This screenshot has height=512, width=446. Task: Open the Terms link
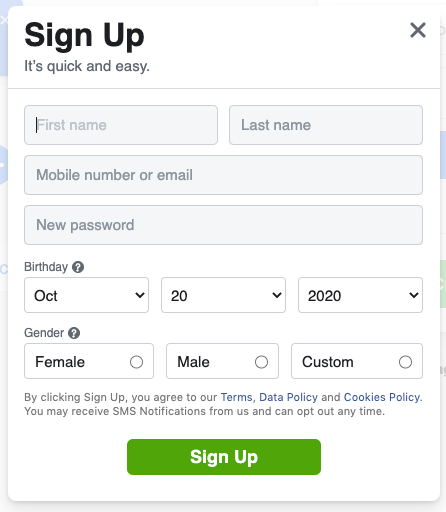tap(236, 397)
